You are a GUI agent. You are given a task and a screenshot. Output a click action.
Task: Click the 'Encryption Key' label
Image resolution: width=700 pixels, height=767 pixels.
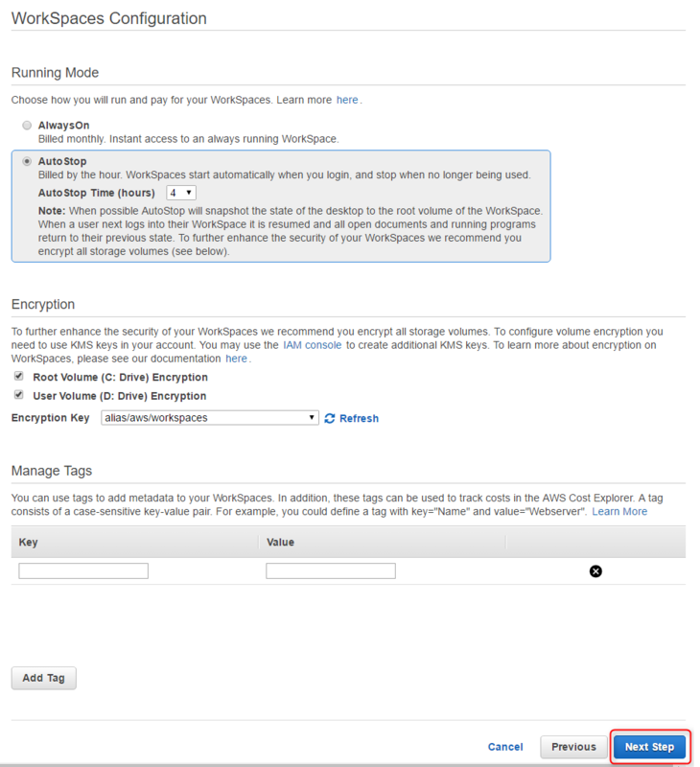[51, 418]
